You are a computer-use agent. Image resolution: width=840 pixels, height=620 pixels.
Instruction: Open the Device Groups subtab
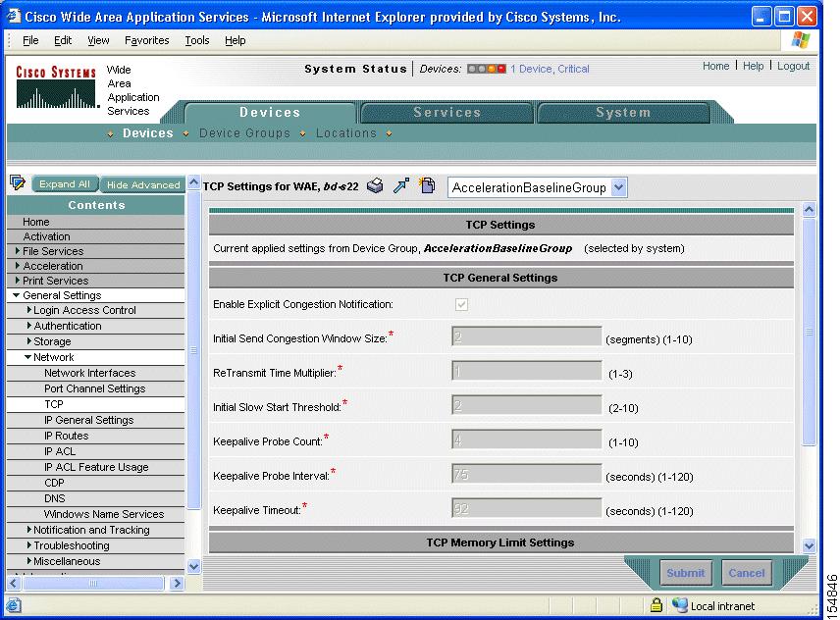click(244, 132)
